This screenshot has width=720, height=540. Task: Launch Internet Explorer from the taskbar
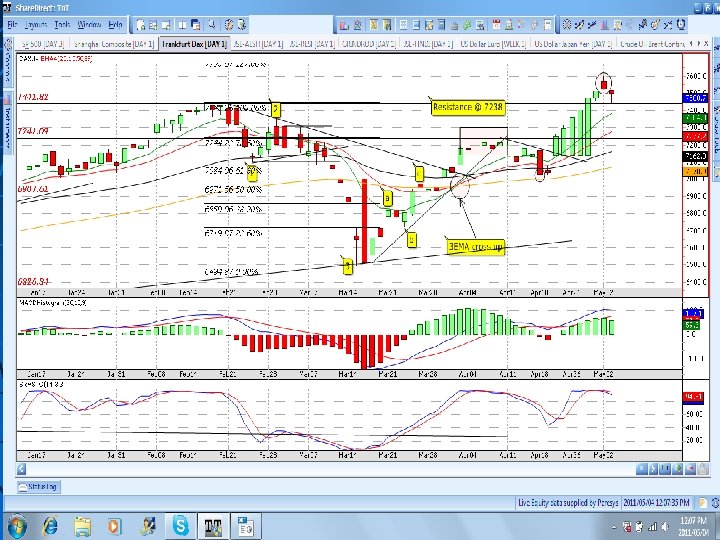[x=50, y=526]
